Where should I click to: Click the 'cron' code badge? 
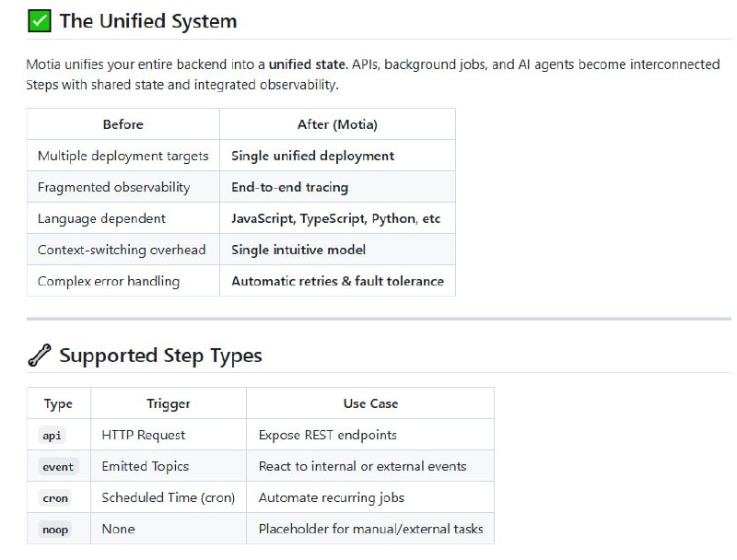55,498
